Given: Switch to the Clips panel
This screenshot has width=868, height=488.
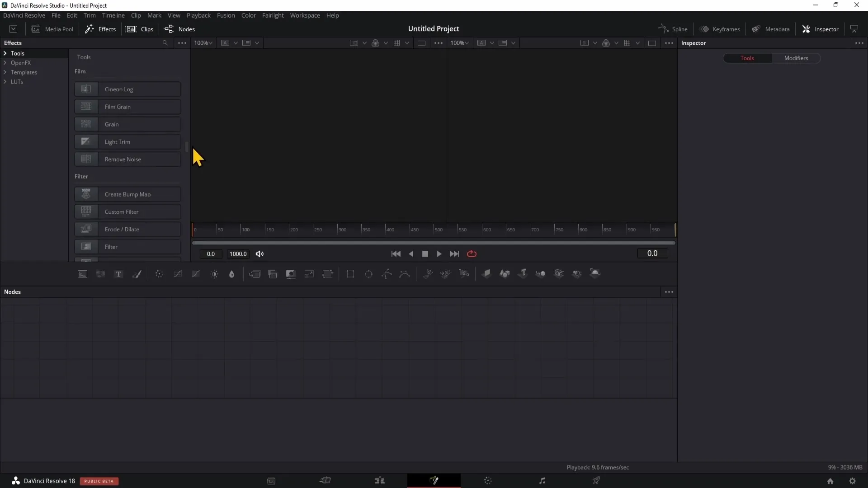Looking at the screenshot, I should [146, 28].
